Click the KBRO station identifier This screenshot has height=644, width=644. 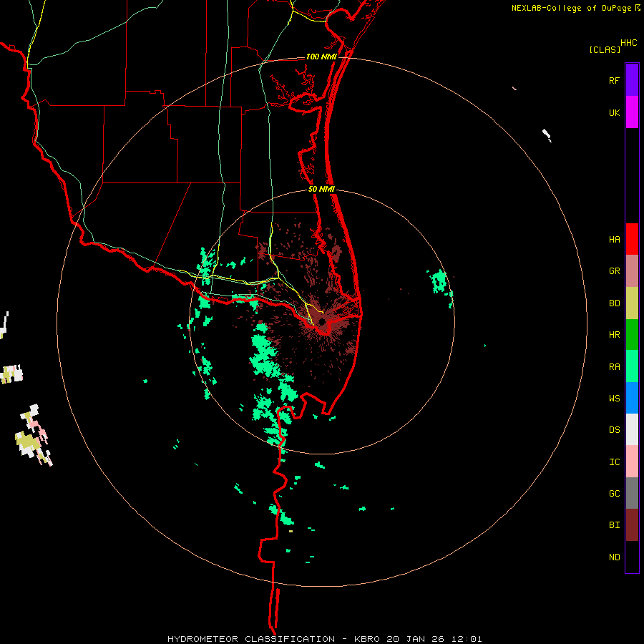367,639
